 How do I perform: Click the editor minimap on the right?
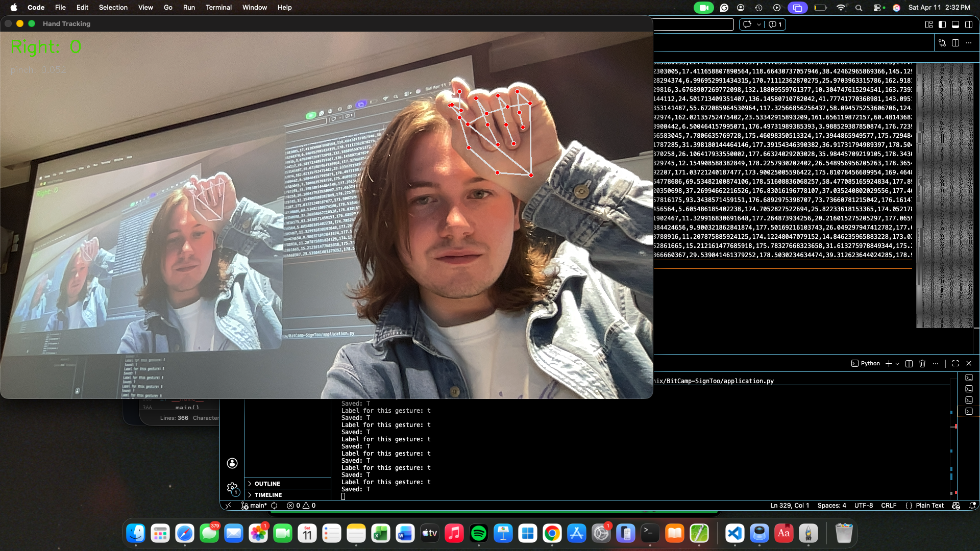(x=944, y=194)
